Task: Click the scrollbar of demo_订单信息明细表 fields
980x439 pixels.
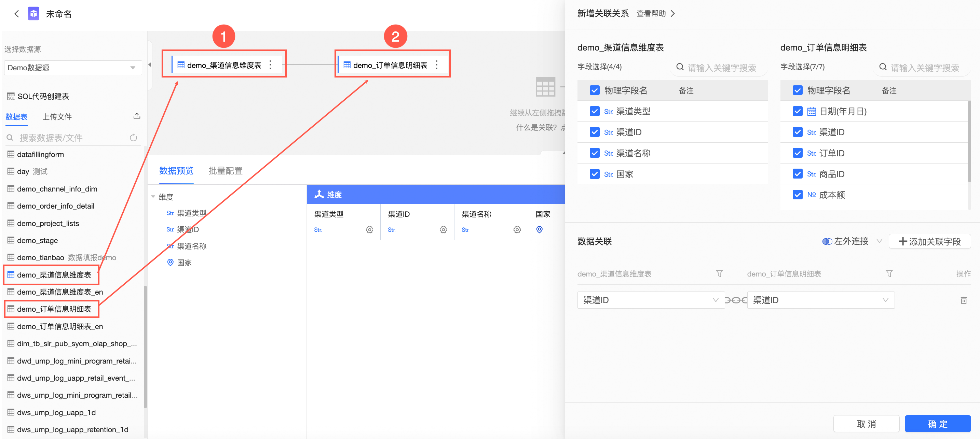Action: coord(969,141)
